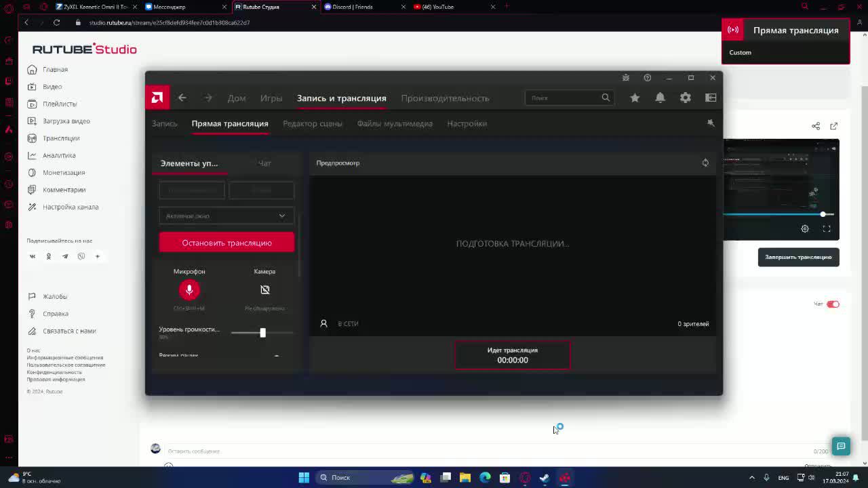Open AMD bug report icon
This screenshot has width=868, height=488.
coord(626,78)
